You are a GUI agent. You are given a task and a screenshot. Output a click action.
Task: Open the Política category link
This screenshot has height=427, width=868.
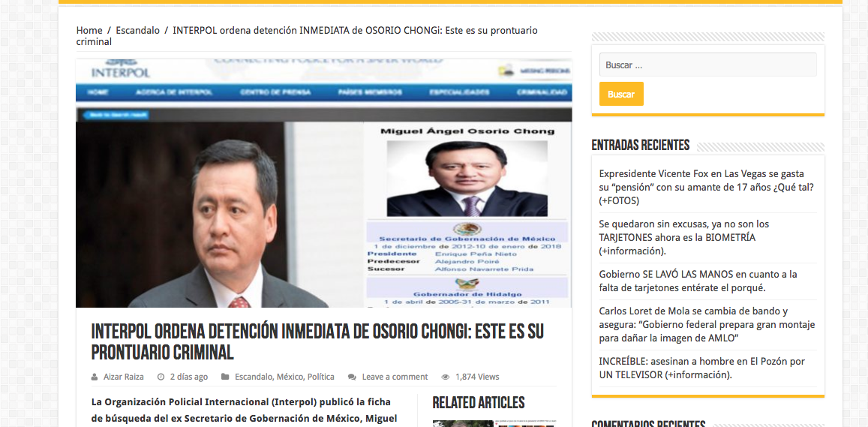[x=321, y=377]
